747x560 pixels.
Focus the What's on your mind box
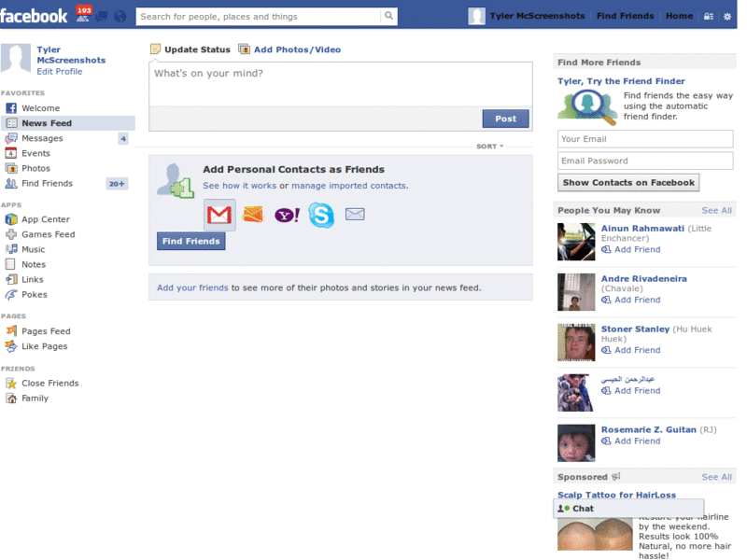pos(341,84)
